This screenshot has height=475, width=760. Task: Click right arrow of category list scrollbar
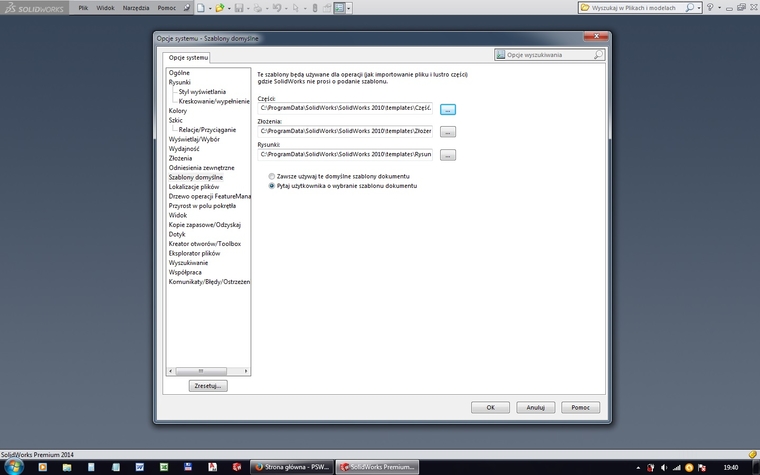click(246, 371)
